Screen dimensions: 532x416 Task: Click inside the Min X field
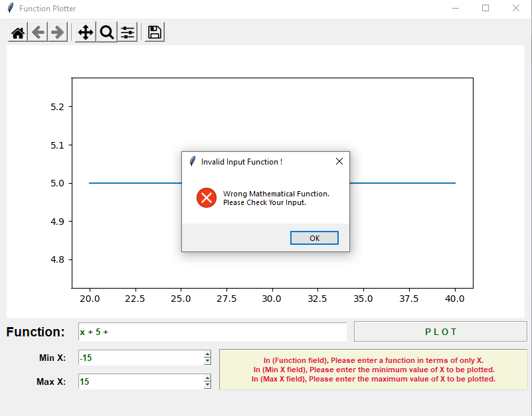click(140, 358)
